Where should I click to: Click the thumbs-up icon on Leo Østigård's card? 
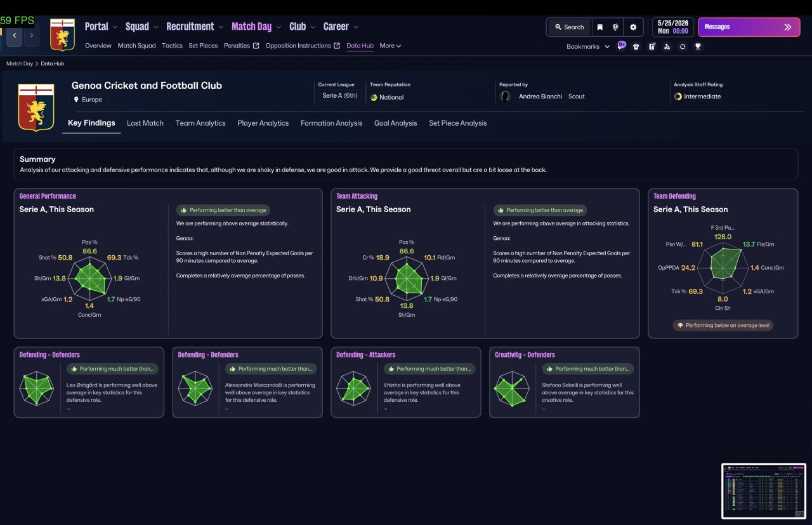(73, 369)
